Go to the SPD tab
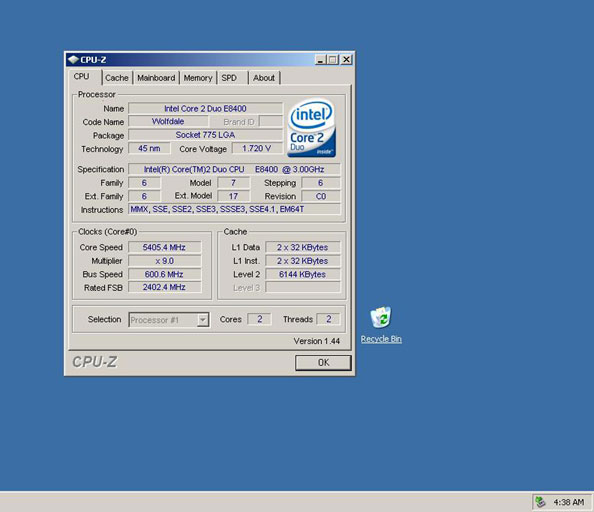 [229, 78]
